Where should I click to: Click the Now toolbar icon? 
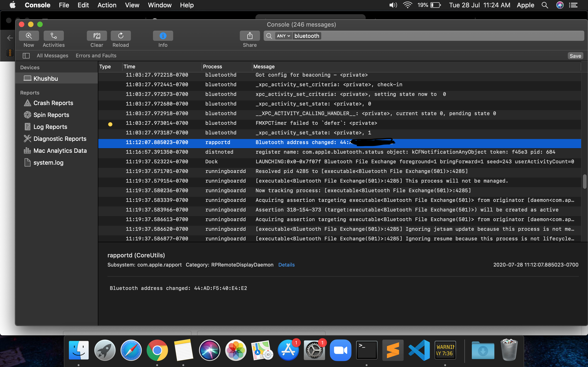pyautogui.click(x=29, y=36)
